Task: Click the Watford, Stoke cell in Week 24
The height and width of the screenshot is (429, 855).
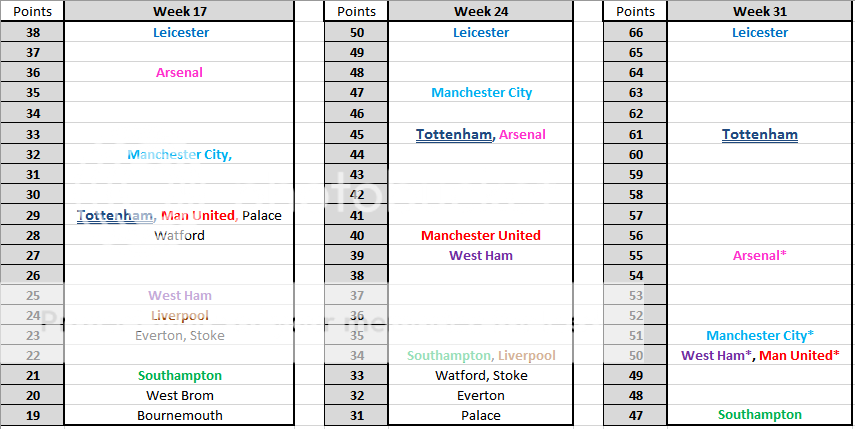Action: click(480, 375)
